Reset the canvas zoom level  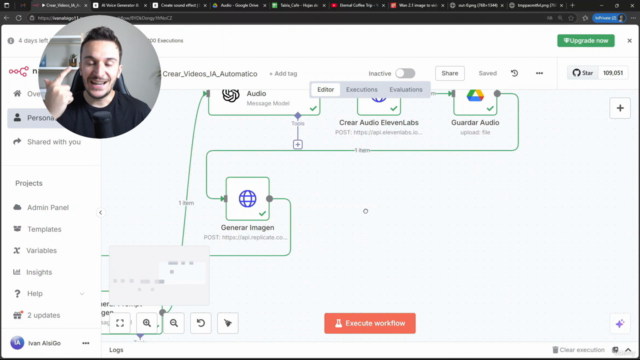tap(201, 323)
